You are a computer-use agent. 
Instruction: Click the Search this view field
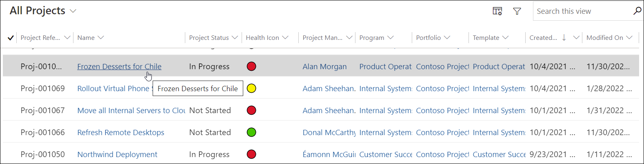[x=582, y=11]
